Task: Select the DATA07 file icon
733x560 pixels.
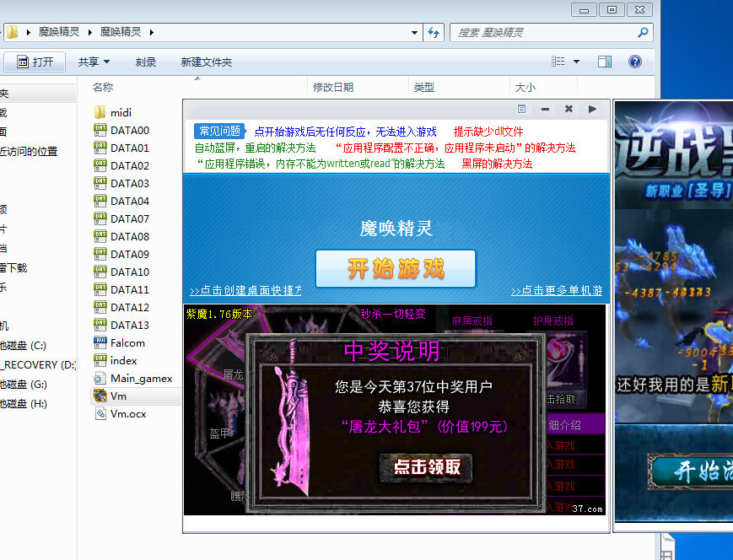Action: click(100, 219)
